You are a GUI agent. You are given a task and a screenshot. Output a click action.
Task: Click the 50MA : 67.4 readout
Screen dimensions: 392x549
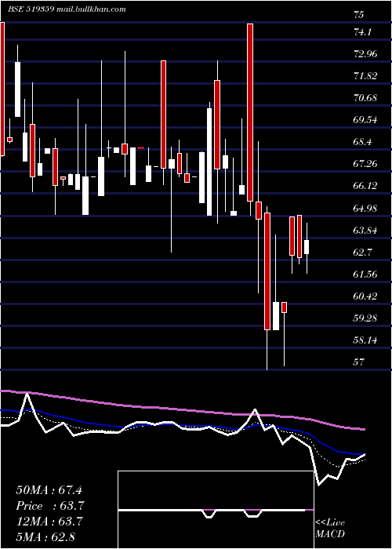(49, 490)
